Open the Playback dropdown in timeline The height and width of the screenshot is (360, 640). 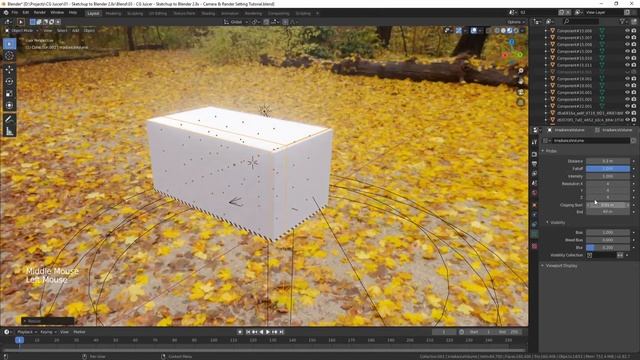pyautogui.click(x=27, y=332)
